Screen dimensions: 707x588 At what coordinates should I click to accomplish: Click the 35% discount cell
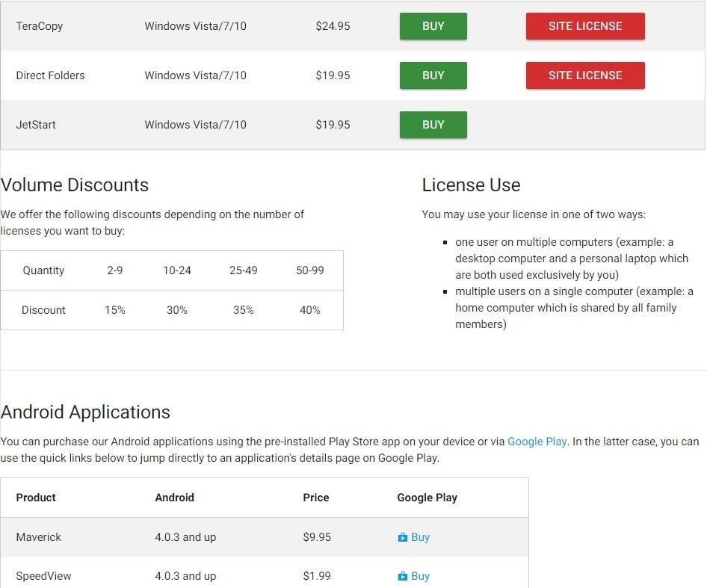[244, 310]
